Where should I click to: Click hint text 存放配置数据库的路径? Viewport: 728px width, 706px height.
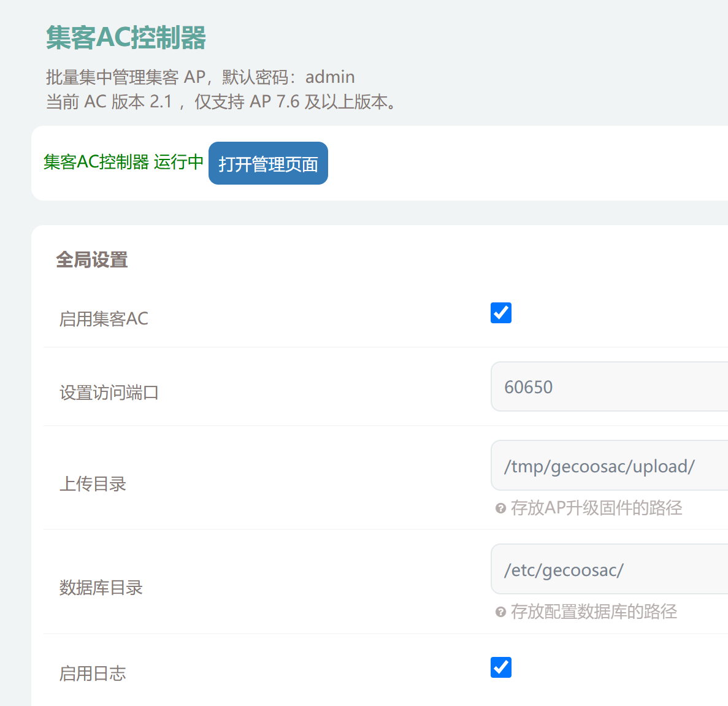pyautogui.click(x=594, y=612)
